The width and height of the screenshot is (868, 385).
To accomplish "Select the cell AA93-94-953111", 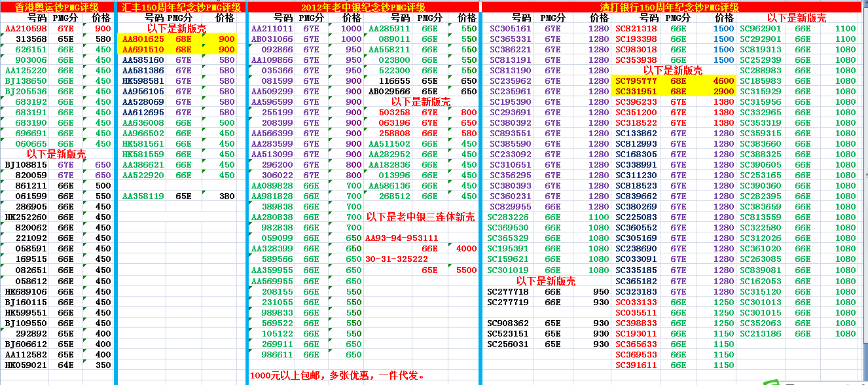I will pyautogui.click(x=402, y=238).
